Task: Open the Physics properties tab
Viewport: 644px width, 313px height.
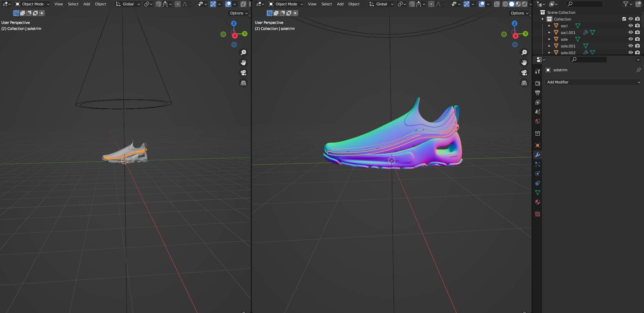Action: (538, 174)
